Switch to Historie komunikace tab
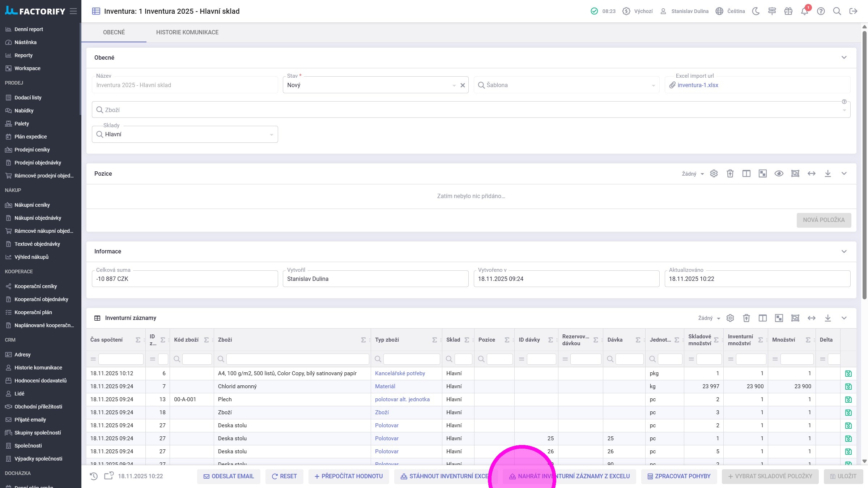The image size is (868, 488). coord(187,33)
